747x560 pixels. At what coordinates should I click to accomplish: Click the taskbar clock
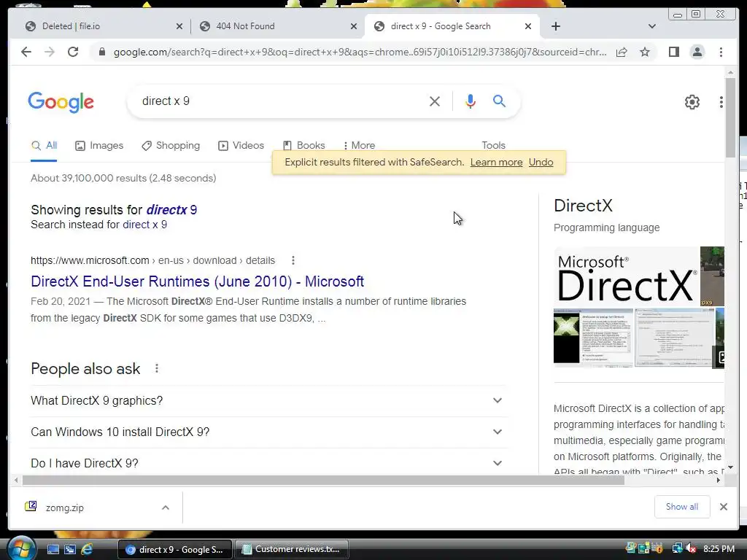[x=719, y=549]
